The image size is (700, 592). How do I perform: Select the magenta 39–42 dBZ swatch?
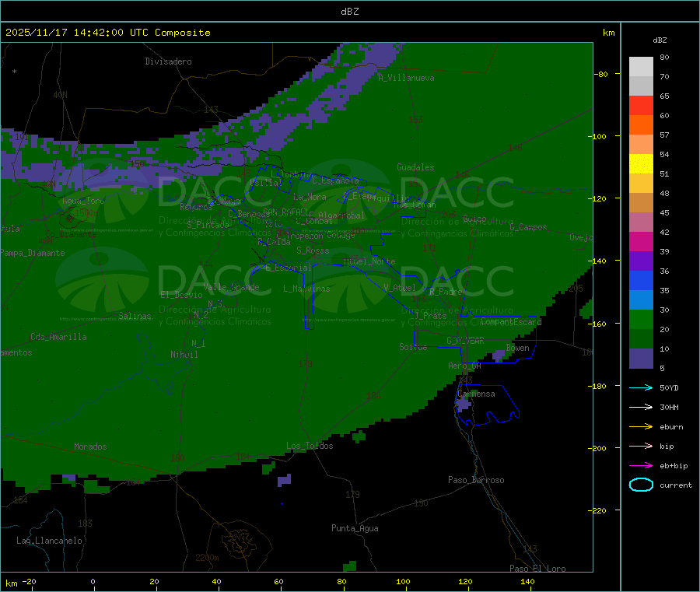tap(641, 241)
